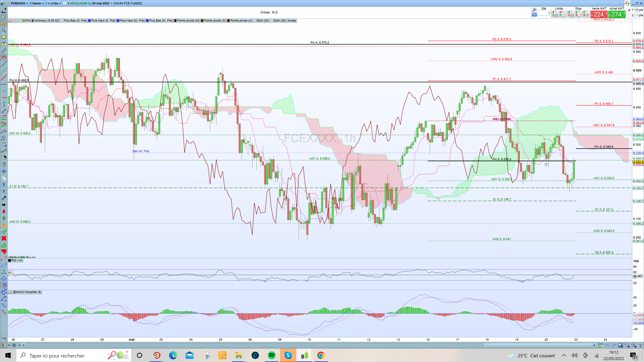
Task: Click the blue keyboard shortcut icon
Action: click(534, 15)
